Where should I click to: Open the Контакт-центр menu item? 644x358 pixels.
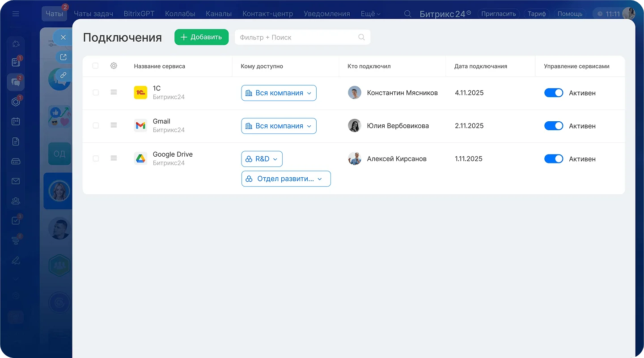pos(267,14)
